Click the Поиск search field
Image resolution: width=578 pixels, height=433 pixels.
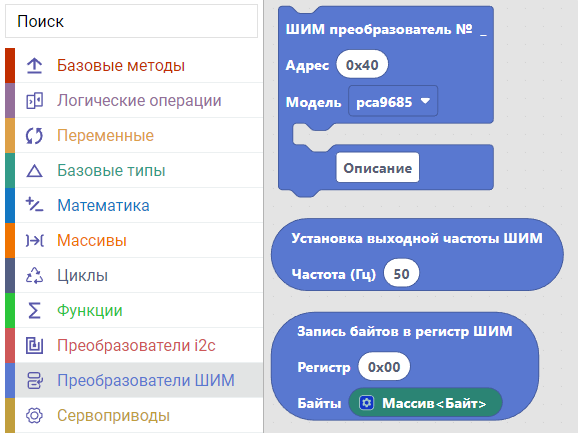tap(131, 21)
